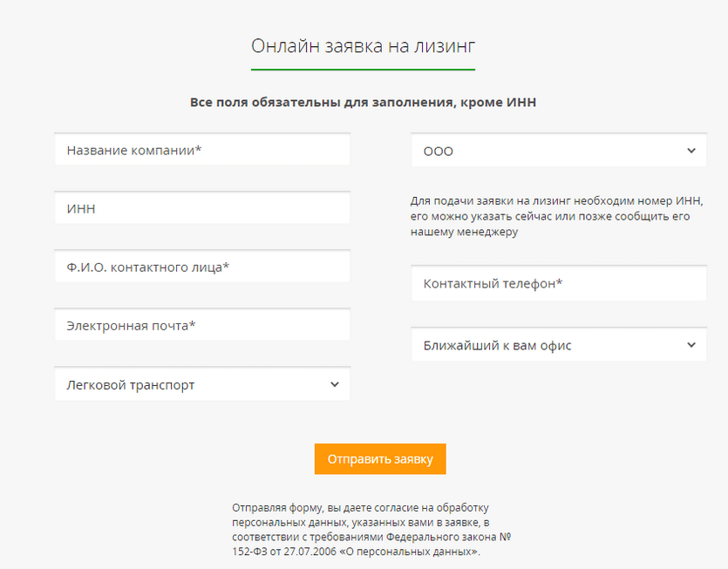Click the Электронная почта input field
728x569 pixels.
[201, 326]
